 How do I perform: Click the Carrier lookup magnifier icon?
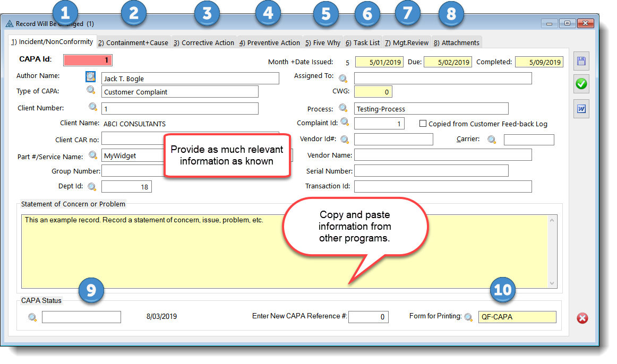(x=492, y=140)
